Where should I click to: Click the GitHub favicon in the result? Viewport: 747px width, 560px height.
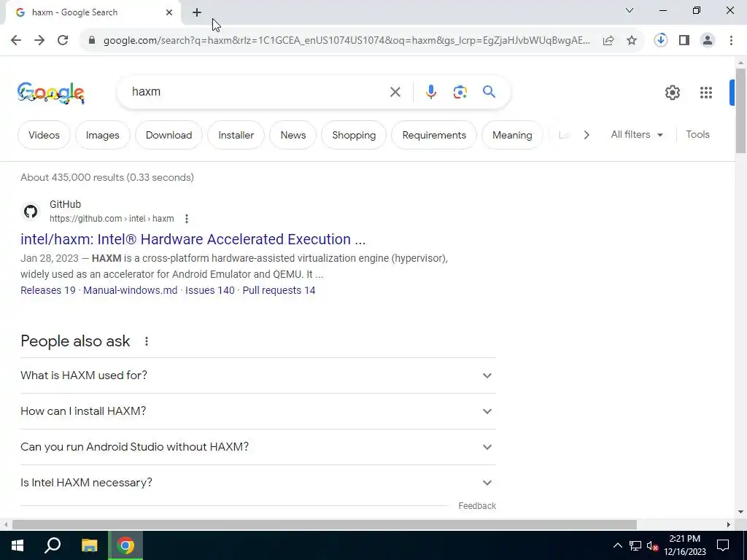31,211
